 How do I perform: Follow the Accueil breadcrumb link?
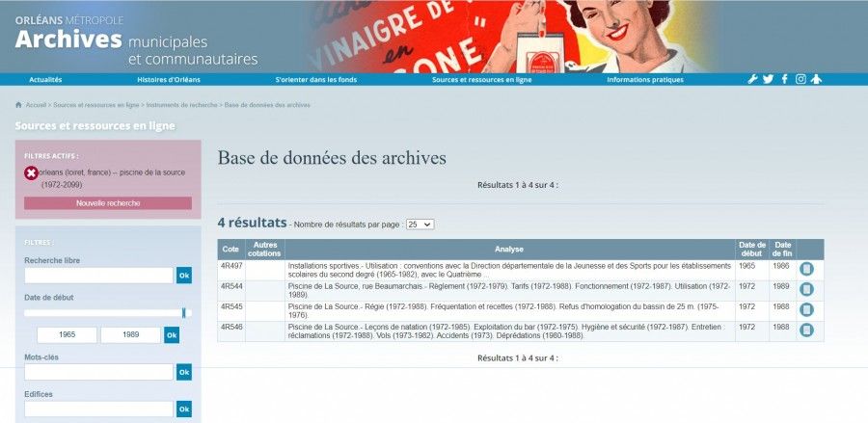(x=36, y=105)
